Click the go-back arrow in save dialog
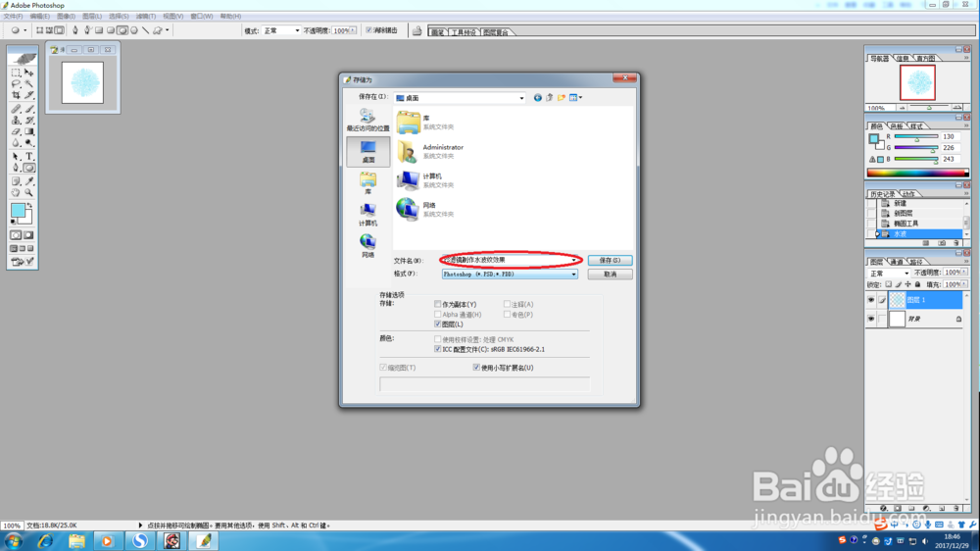 tap(537, 98)
